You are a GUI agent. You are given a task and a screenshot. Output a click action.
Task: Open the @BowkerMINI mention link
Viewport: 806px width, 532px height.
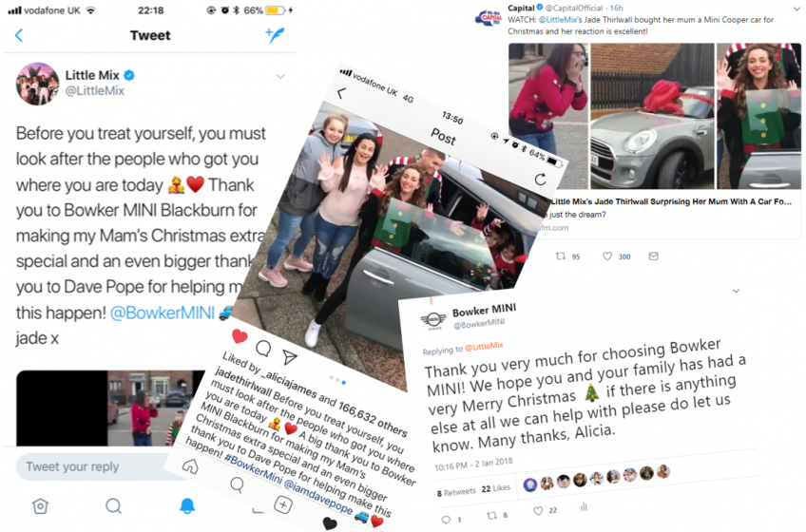[163, 313]
